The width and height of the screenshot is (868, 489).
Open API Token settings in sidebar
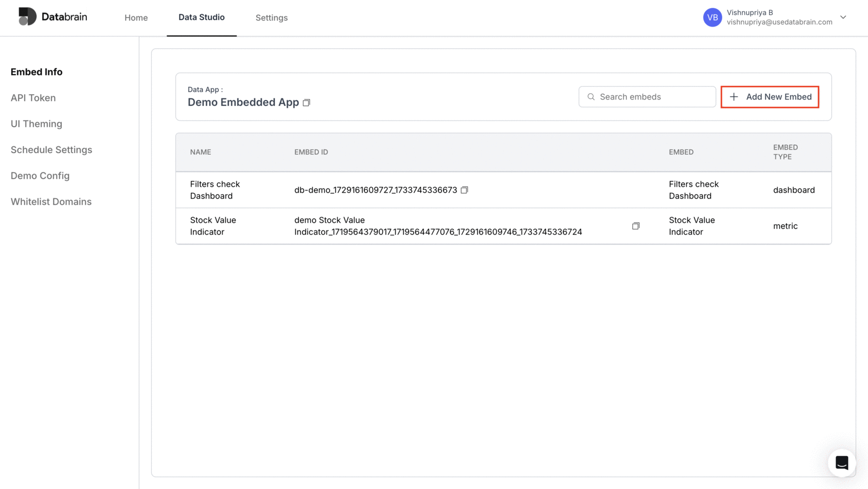[x=33, y=98]
